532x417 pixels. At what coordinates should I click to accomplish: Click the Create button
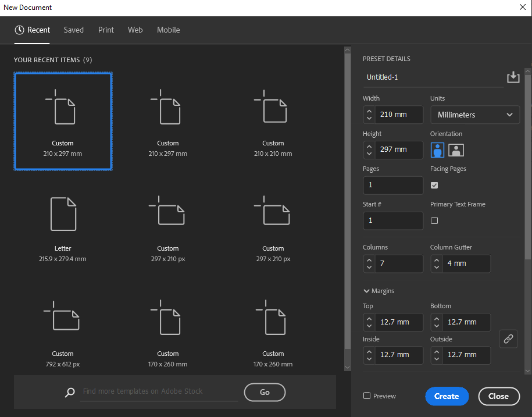[x=447, y=396]
